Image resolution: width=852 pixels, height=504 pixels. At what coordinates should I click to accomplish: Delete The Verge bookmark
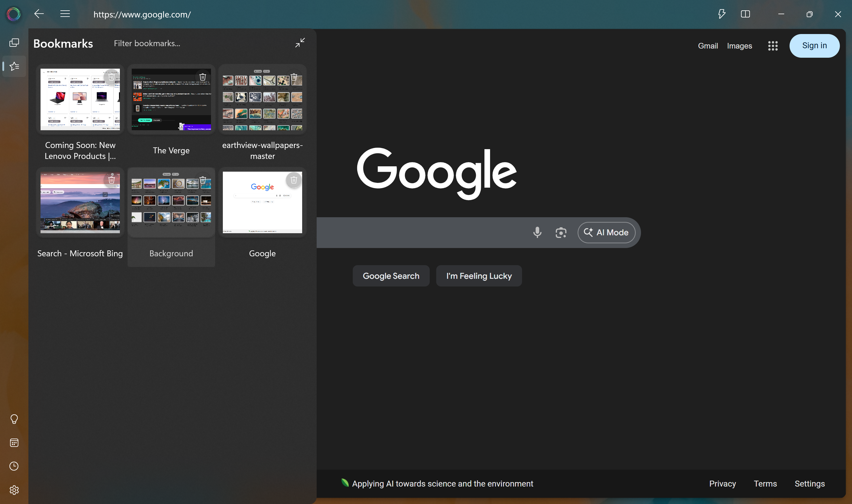coord(203,77)
